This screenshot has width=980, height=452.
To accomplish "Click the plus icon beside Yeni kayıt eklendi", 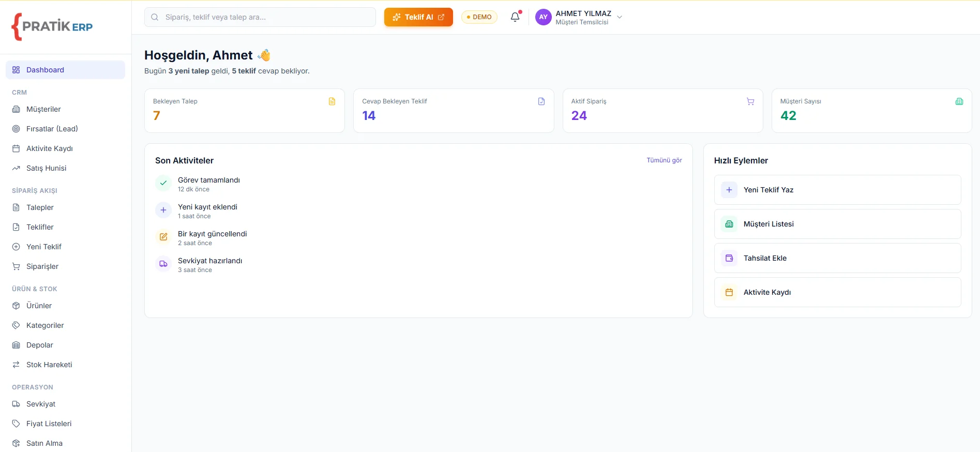I will (163, 210).
